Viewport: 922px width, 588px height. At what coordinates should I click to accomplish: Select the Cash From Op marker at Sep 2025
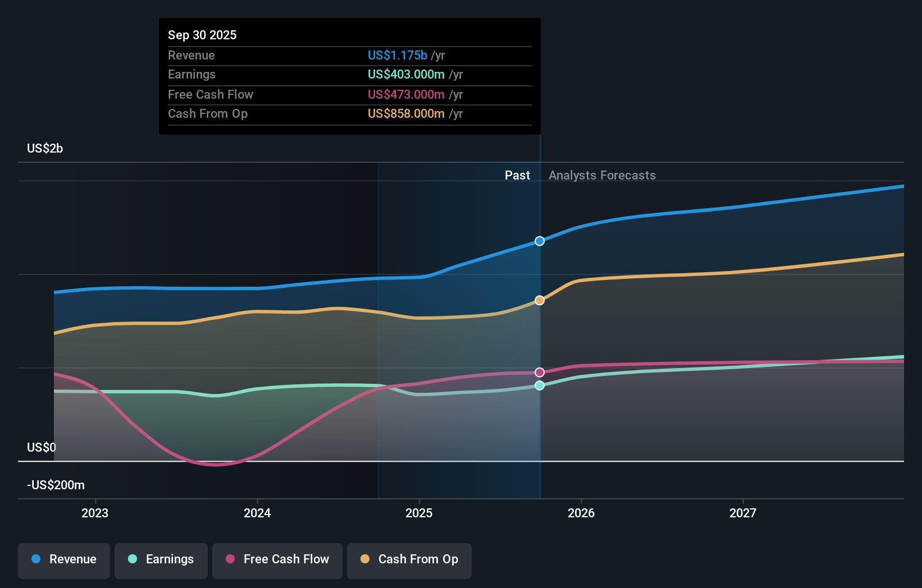[540, 300]
